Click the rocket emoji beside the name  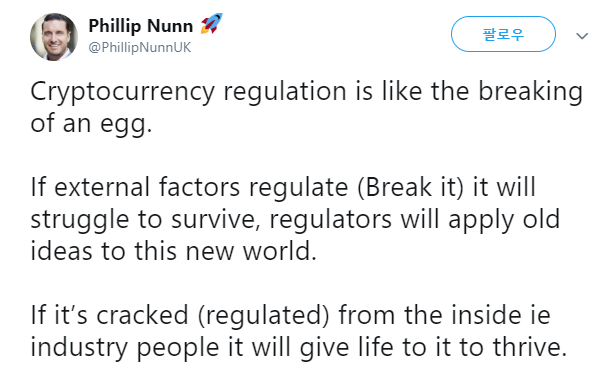tap(211, 24)
